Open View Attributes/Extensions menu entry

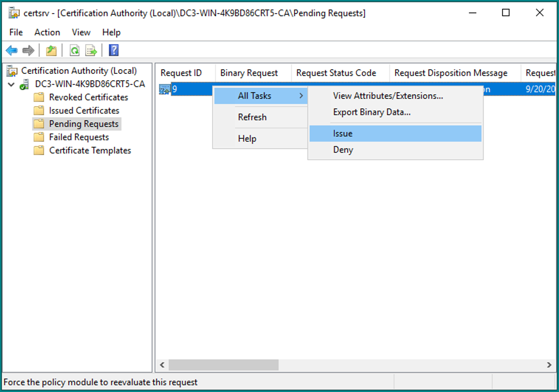click(388, 96)
